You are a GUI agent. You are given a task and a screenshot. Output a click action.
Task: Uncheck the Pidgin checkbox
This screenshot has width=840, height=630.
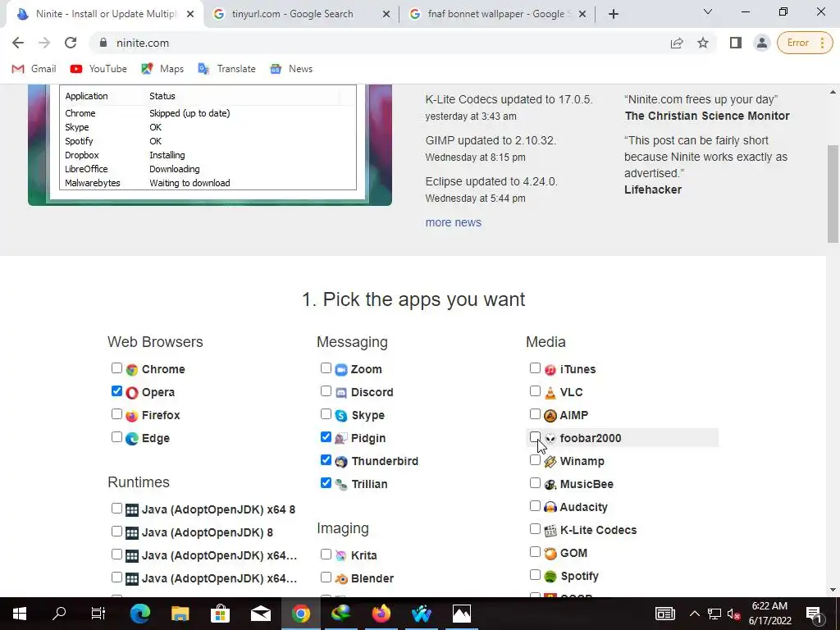click(326, 437)
